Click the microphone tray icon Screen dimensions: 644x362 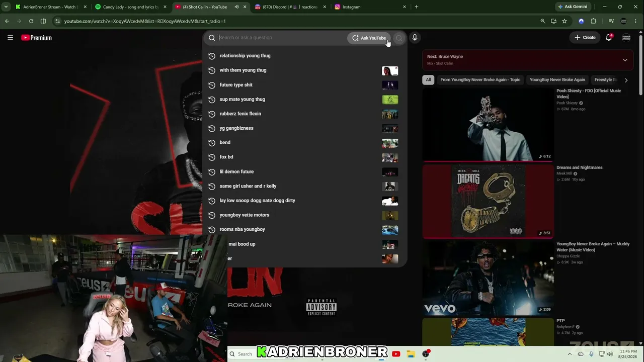591,354
